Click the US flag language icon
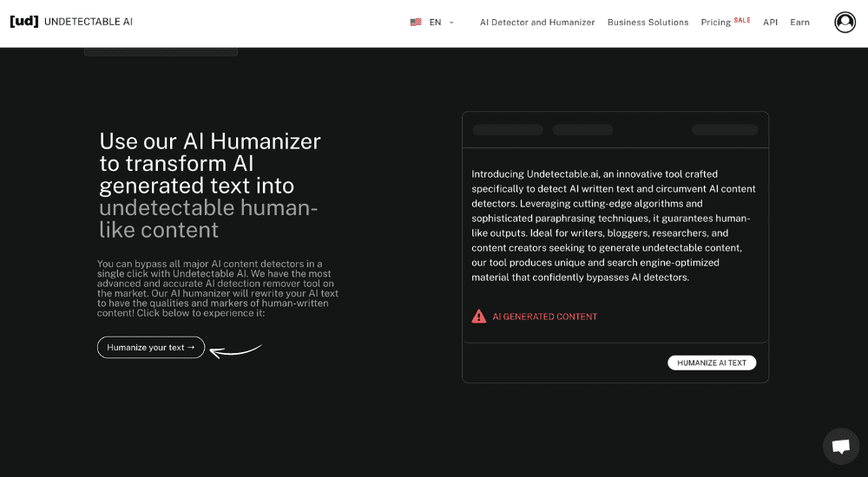 [x=416, y=23]
